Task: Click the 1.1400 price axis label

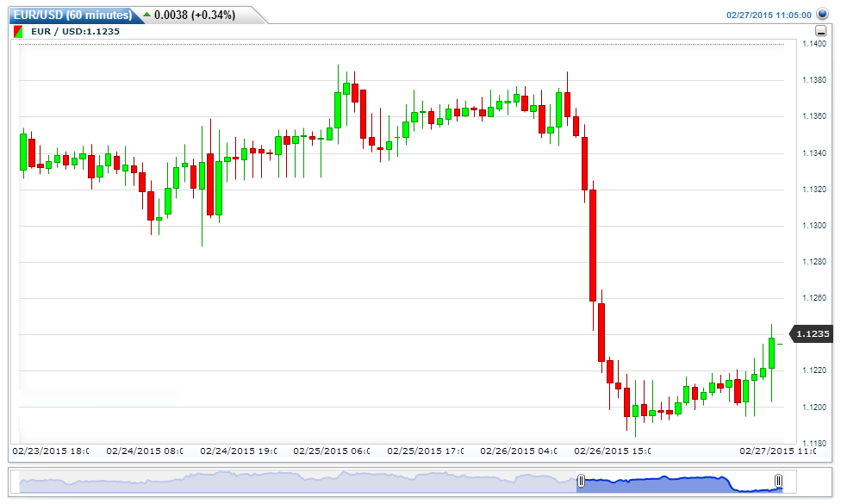Action: (x=814, y=44)
